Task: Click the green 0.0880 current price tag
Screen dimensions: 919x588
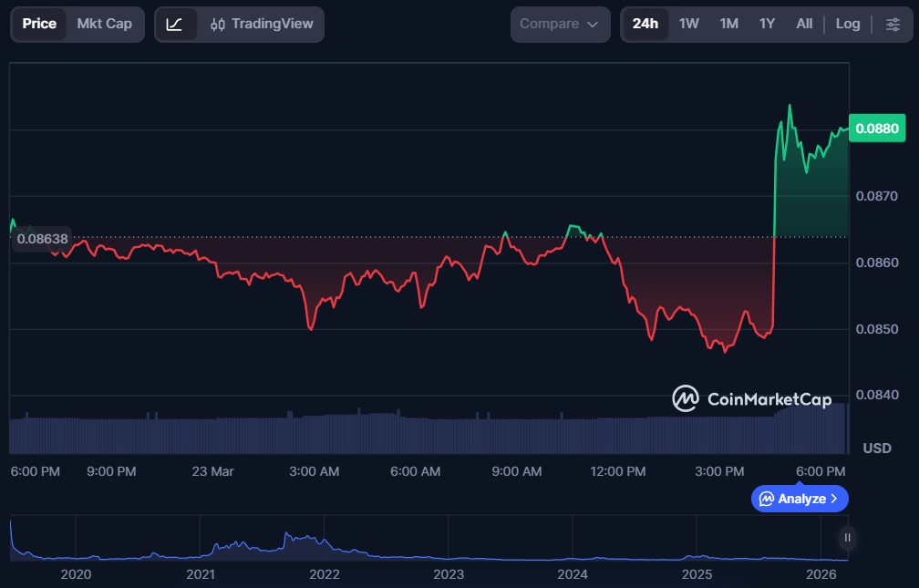Action: 875,129
